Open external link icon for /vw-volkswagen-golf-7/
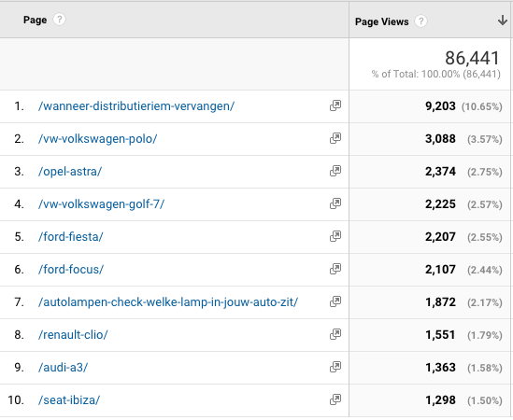This screenshot has width=513, height=420. [x=335, y=203]
